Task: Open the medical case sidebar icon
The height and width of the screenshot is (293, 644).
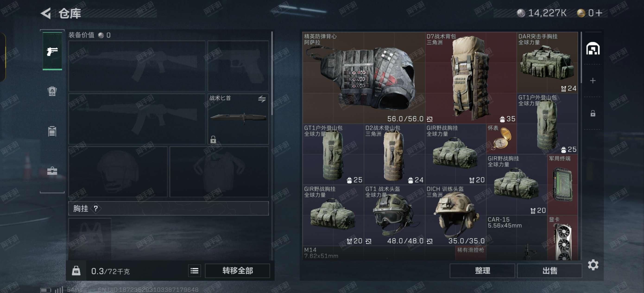Action: pyautogui.click(x=52, y=171)
